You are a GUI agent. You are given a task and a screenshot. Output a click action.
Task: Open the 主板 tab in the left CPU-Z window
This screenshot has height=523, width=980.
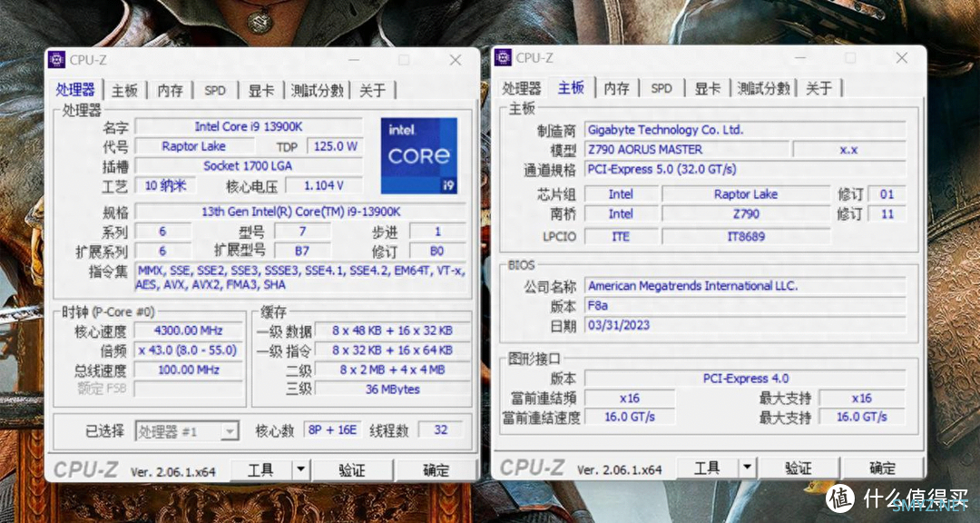[x=124, y=91]
